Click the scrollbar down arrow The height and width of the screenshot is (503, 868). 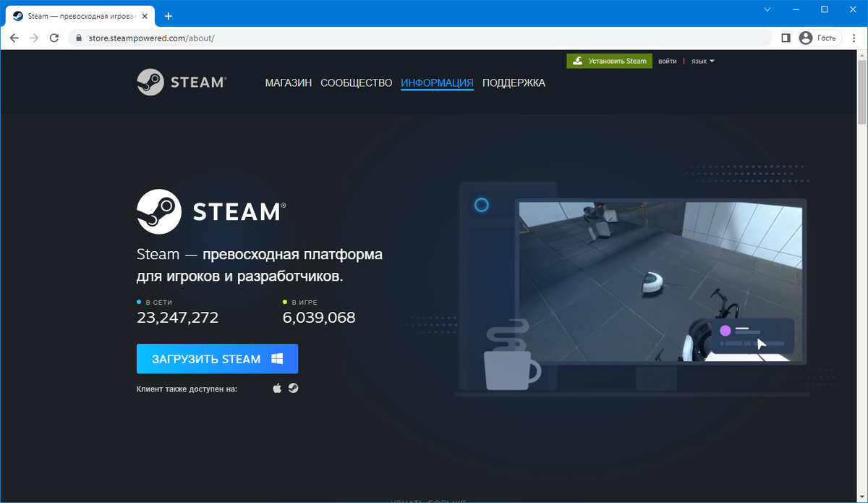[862, 497]
